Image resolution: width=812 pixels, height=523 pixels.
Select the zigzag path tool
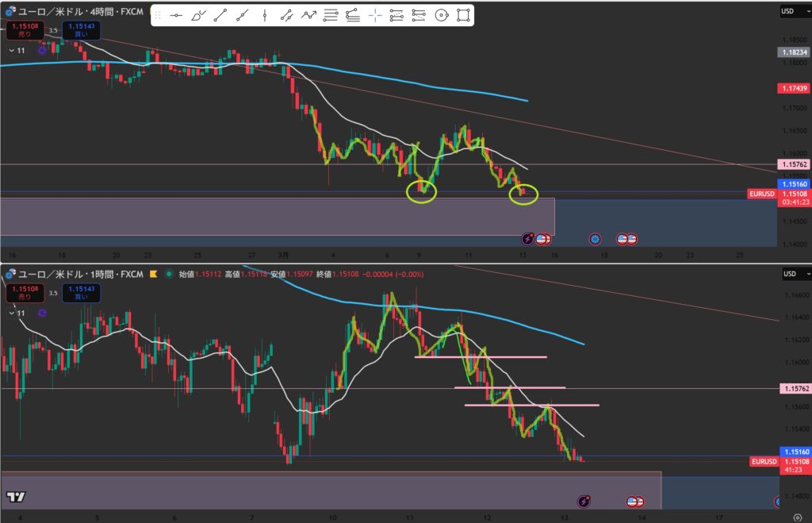(x=308, y=15)
